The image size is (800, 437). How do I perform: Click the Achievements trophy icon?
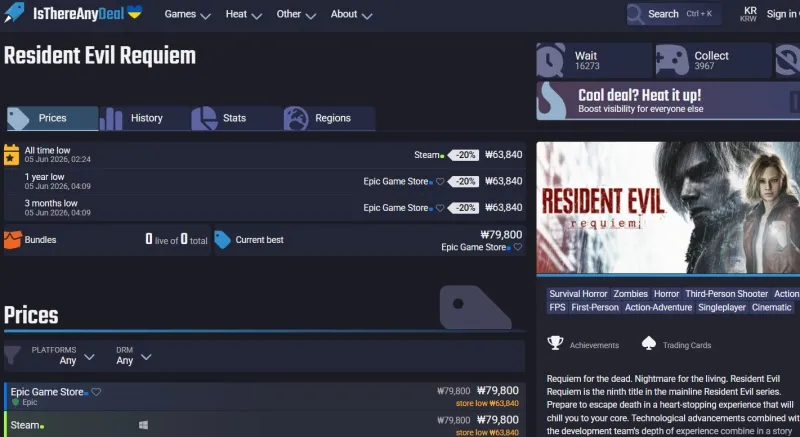tap(555, 343)
